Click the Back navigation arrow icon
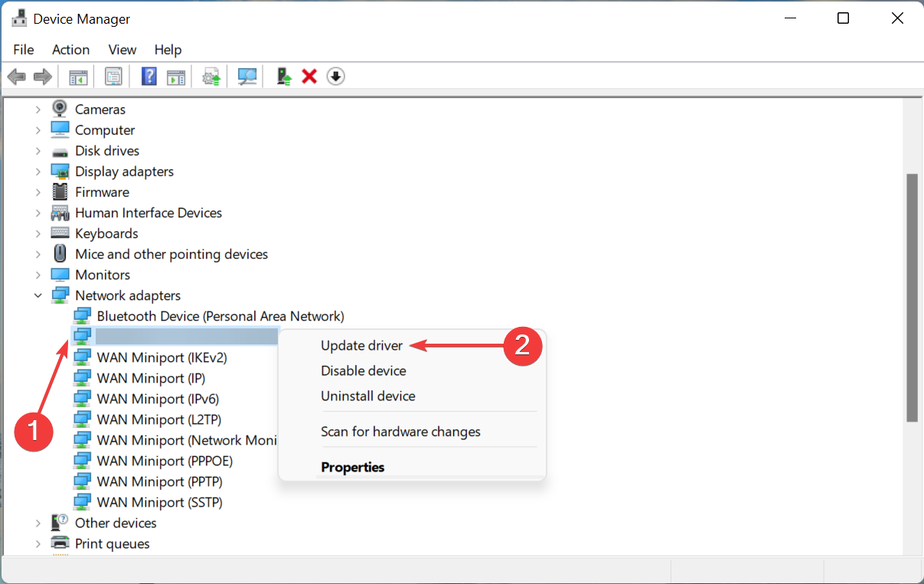Image resolution: width=924 pixels, height=584 pixels. point(16,76)
